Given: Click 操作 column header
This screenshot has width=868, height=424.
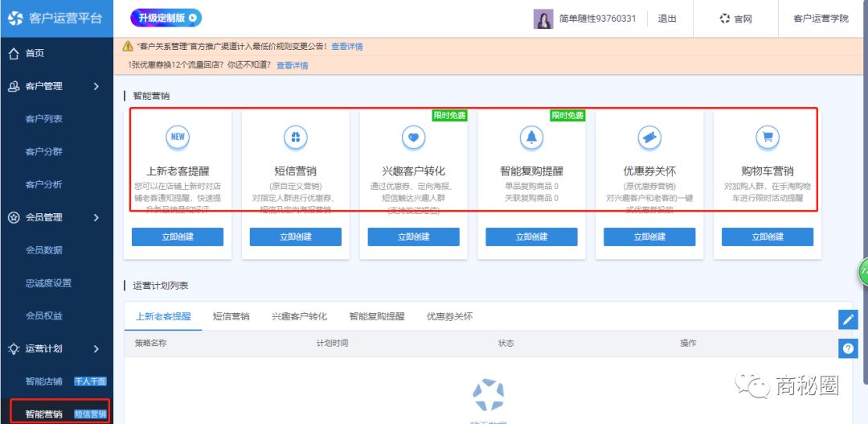Looking at the screenshot, I should pyautogui.click(x=688, y=343).
